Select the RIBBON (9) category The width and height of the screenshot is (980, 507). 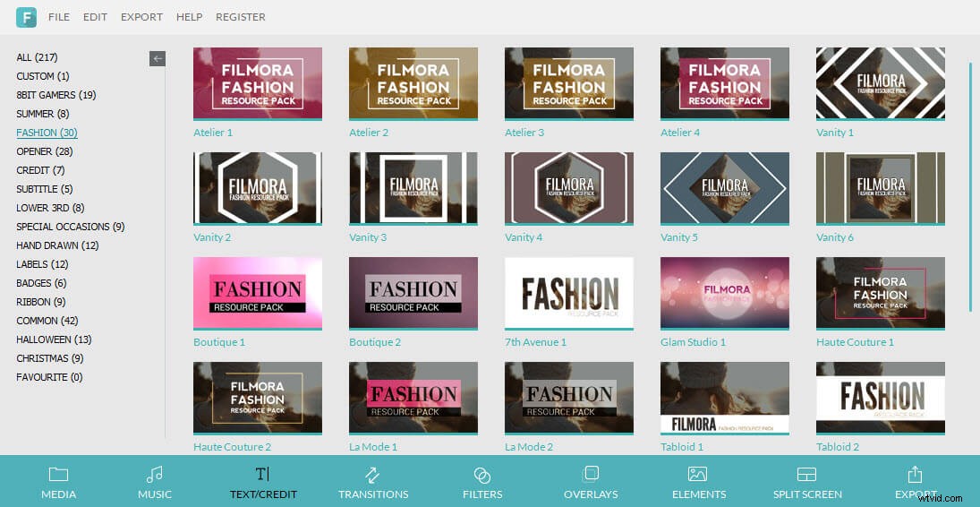pyautogui.click(x=41, y=302)
